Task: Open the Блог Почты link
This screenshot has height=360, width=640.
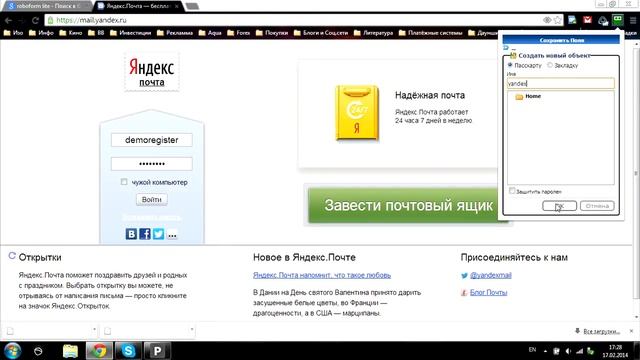Action: (x=488, y=293)
